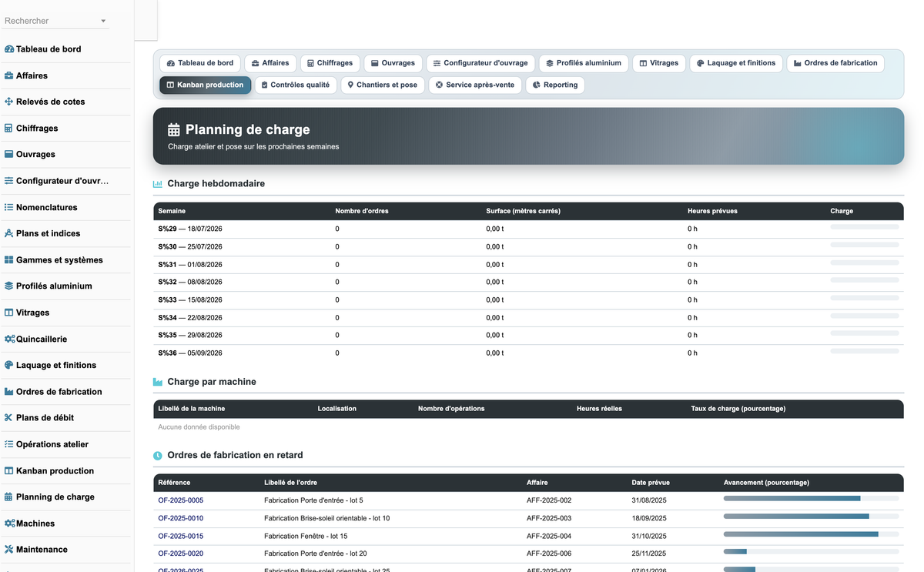Viewport: 924px width, 572px height.
Task: Click progress bar for OF-2025-0005
Action: pyautogui.click(x=811, y=499)
